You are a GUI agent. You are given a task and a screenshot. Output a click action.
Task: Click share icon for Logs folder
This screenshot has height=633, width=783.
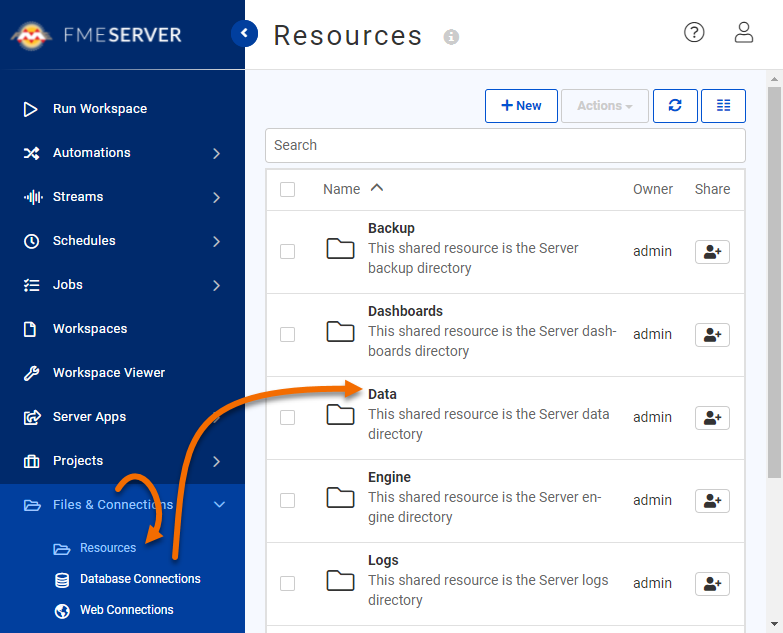tap(712, 584)
